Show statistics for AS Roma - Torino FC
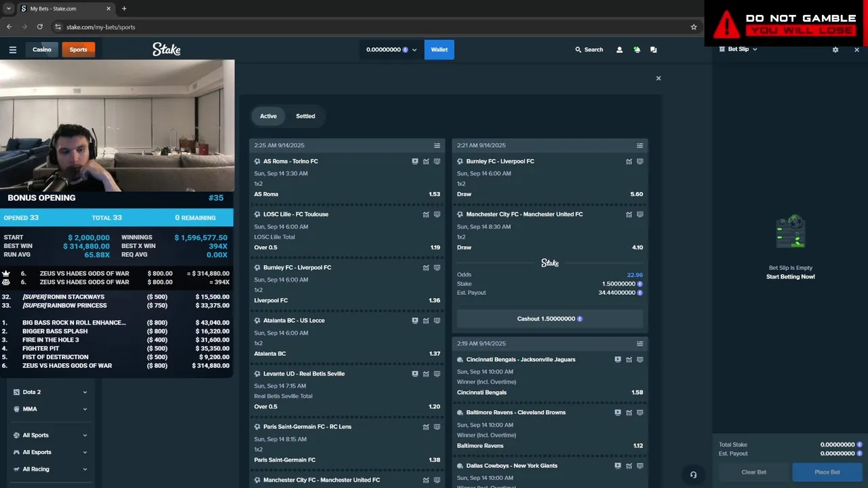Screen dimensions: 868x488 pyautogui.click(x=426, y=161)
